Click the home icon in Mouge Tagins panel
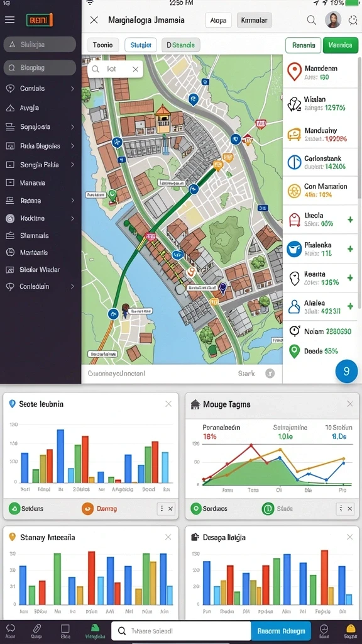The image size is (362, 644). [x=195, y=404]
